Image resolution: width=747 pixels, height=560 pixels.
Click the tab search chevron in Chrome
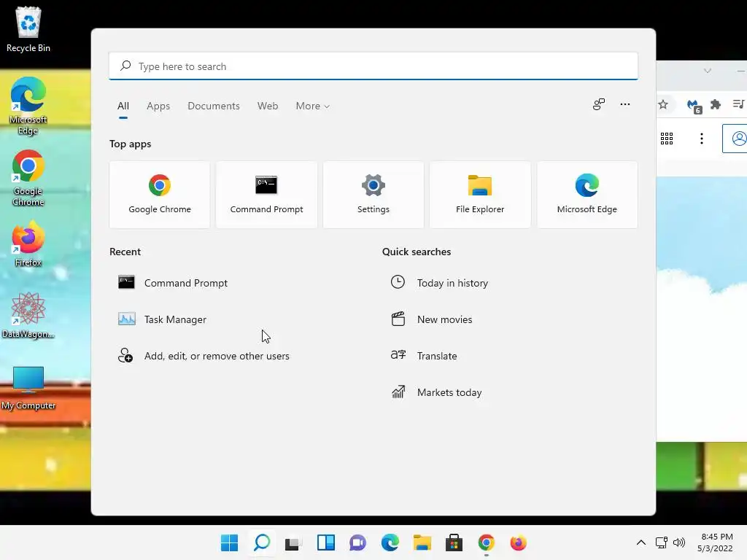coord(708,71)
